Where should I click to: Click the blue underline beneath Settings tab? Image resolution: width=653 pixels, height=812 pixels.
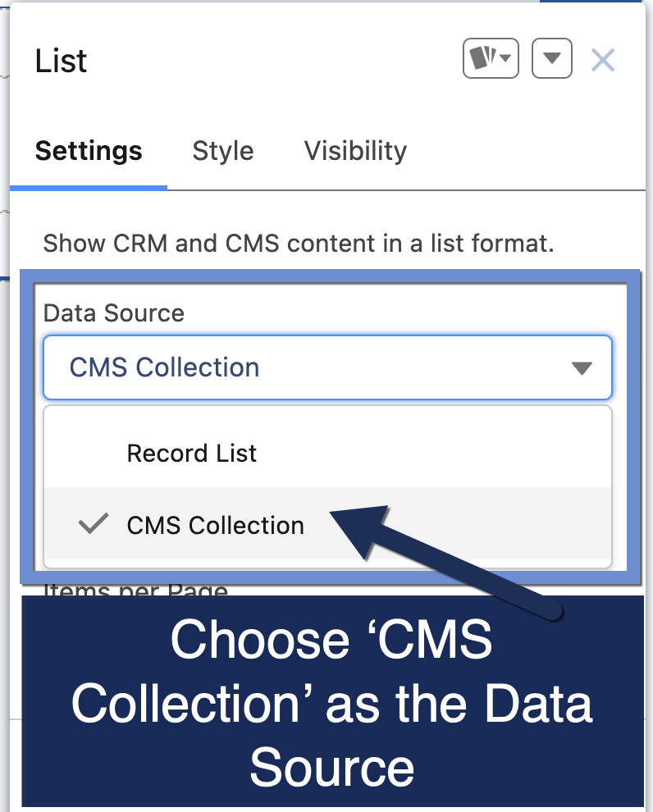(89, 187)
